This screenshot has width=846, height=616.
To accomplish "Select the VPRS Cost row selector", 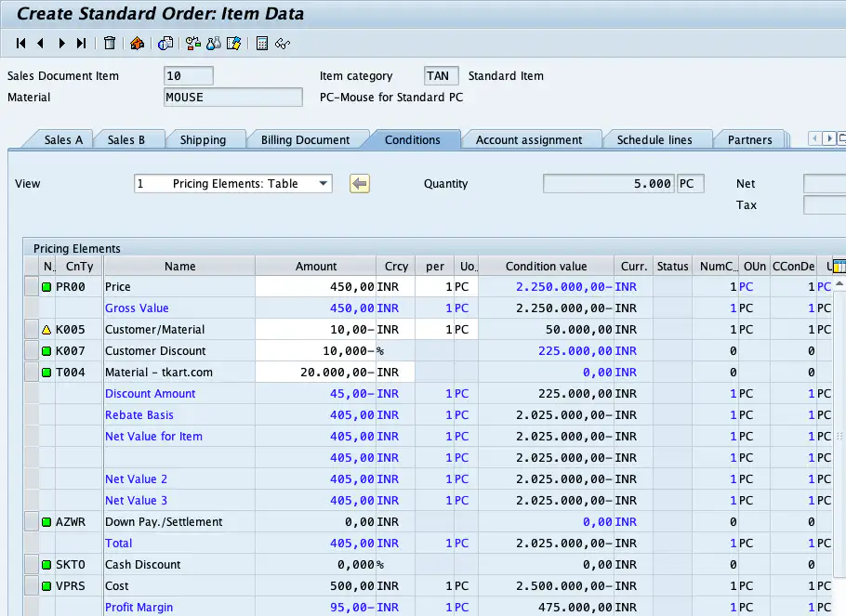I will click(32, 586).
